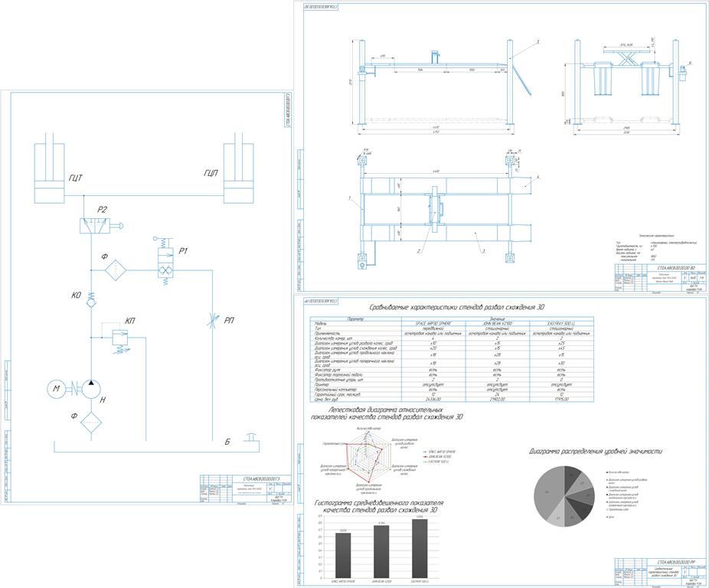Select the motor circle marked М

click(x=57, y=389)
